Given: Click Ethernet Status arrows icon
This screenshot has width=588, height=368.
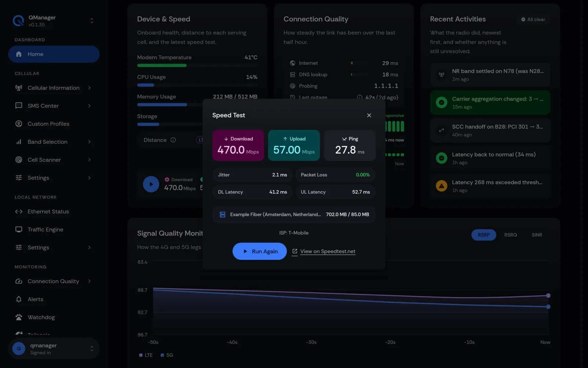Looking at the screenshot, I should click(19, 212).
